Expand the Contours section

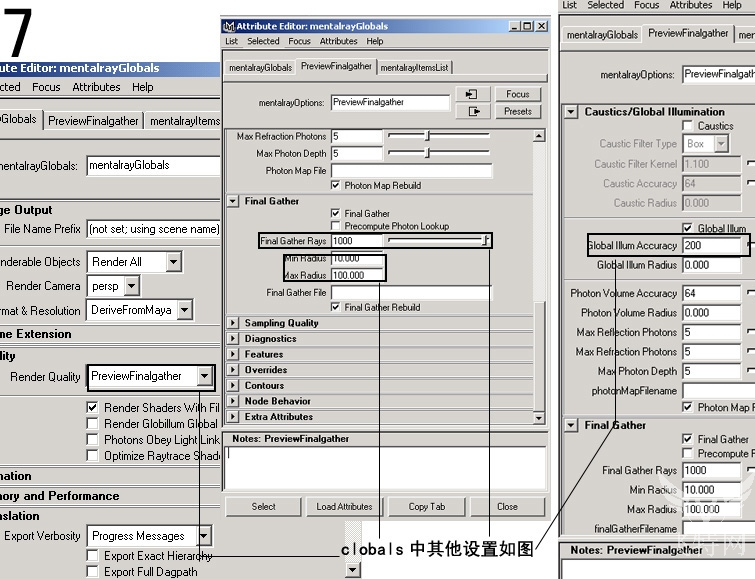(x=233, y=385)
